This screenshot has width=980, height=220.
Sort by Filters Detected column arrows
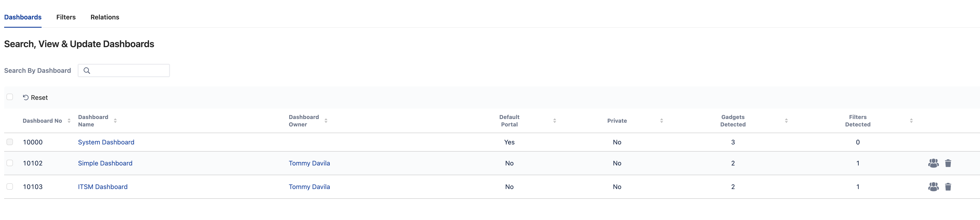(x=911, y=121)
